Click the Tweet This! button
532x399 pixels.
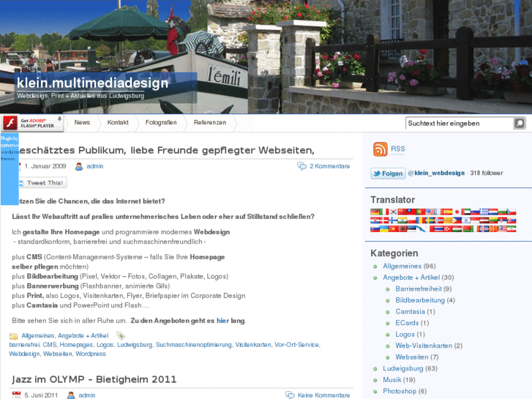tap(42, 183)
